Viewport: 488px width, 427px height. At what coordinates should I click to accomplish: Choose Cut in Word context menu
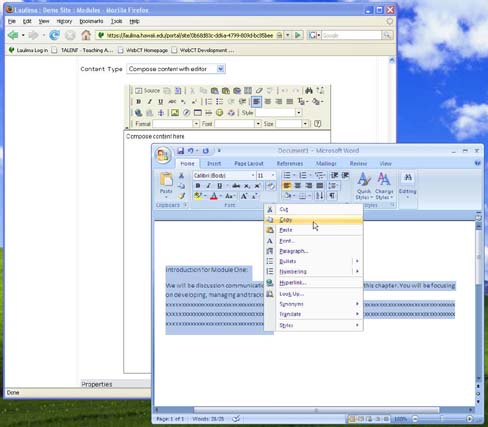point(313,209)
